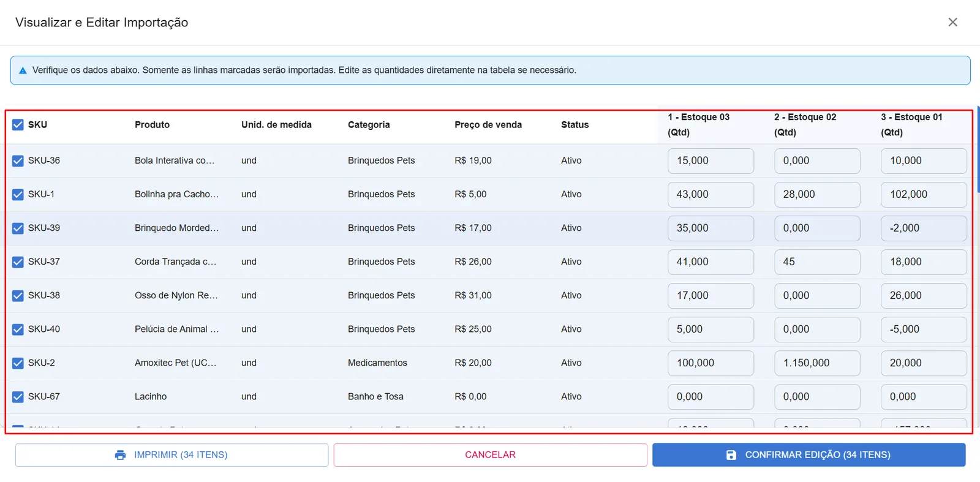Print the 34 items list
The height and width of the screenshot is (482, 980).
coord(171,455)
